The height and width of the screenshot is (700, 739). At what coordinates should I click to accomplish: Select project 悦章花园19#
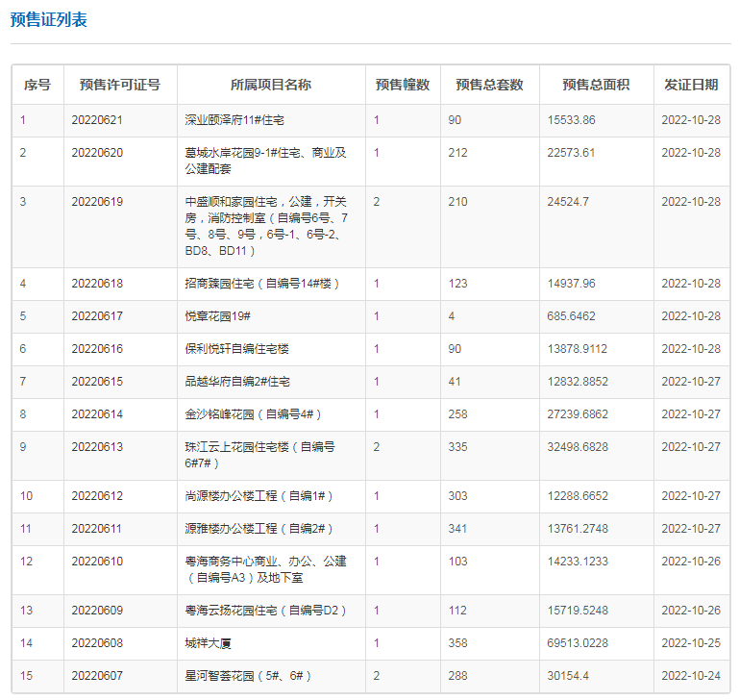(218, 316)
